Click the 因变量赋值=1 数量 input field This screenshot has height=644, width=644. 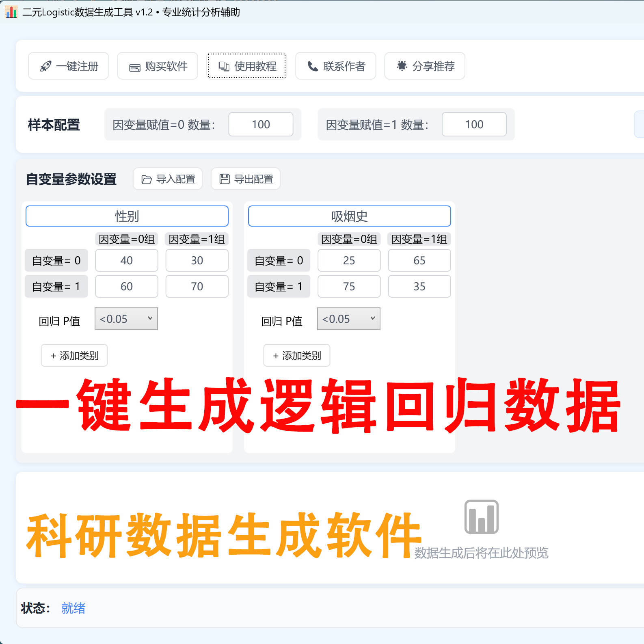click(474, 124)
